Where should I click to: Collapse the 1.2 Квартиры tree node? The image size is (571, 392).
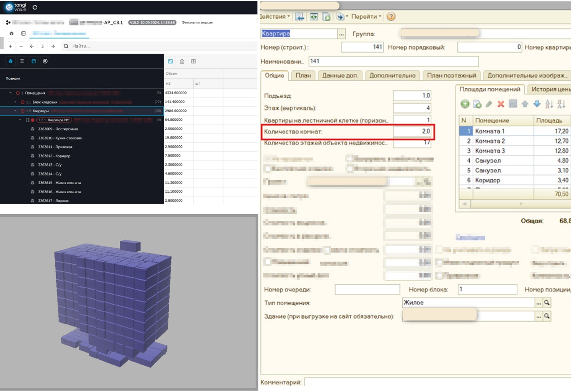coord(15,111)
